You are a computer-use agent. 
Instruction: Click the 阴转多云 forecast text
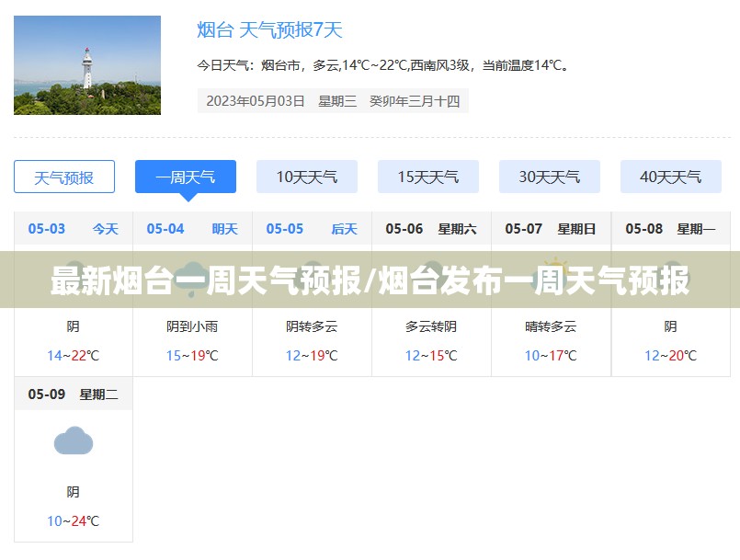(312, 326)
